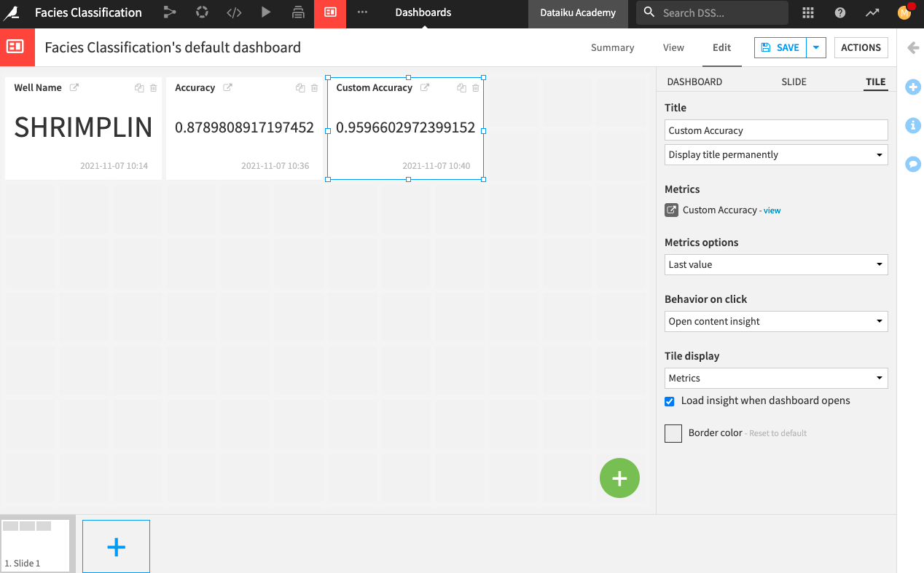Expand the Tile display dropdown showing Metrics
Screen dimensions: 924x573
point(775,378)
